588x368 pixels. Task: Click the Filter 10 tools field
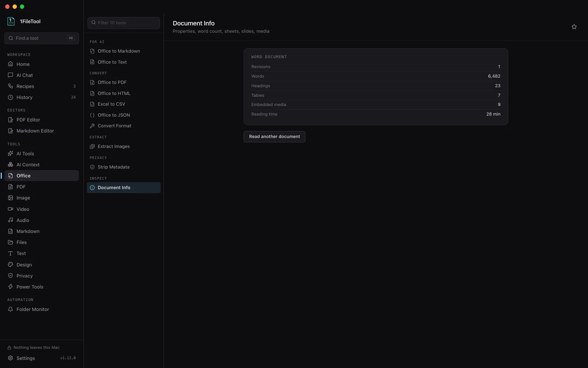point(123,23)
